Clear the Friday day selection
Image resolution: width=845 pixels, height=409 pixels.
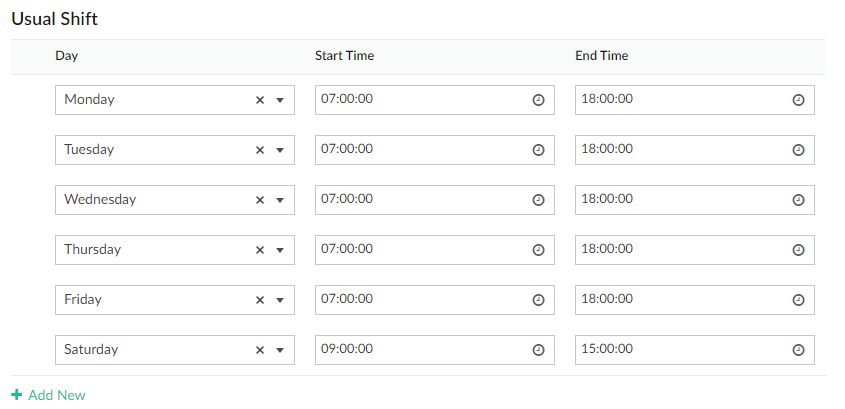tap(260, 300)
